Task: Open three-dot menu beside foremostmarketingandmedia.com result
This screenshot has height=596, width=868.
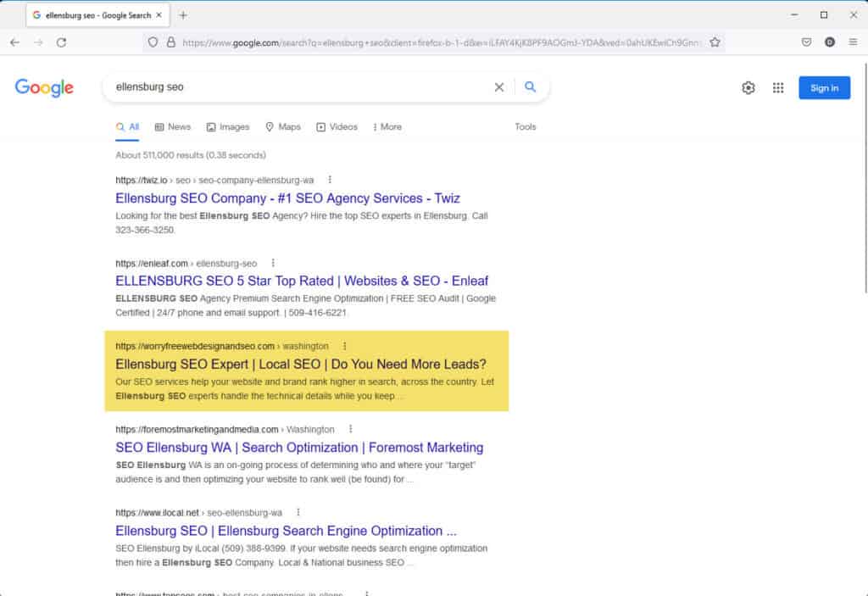Action: pyautogui.click(x=350, y=429)
